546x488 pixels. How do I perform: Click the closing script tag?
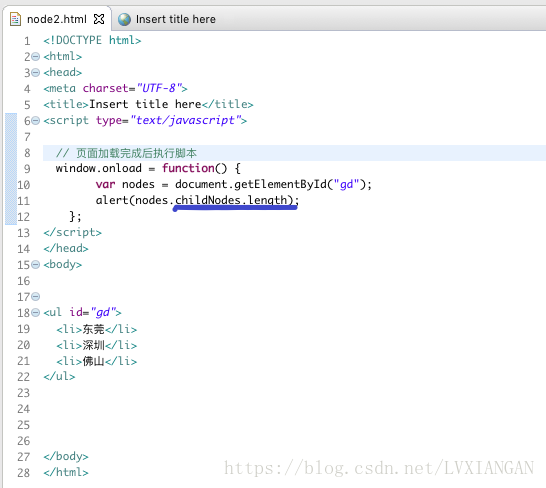[72, 232]
